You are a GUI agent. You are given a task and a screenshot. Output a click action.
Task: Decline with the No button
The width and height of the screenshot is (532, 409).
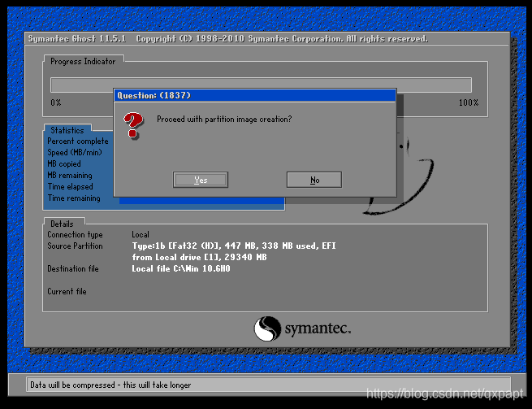point(314,180)
